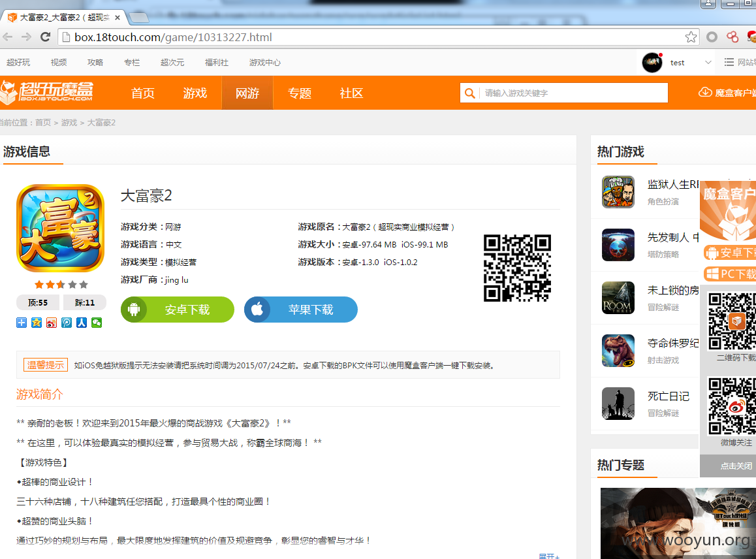This screenshot has width=756, height=559.
Task: Downvote with the 踩:11 button
Action: click(84, 302)
